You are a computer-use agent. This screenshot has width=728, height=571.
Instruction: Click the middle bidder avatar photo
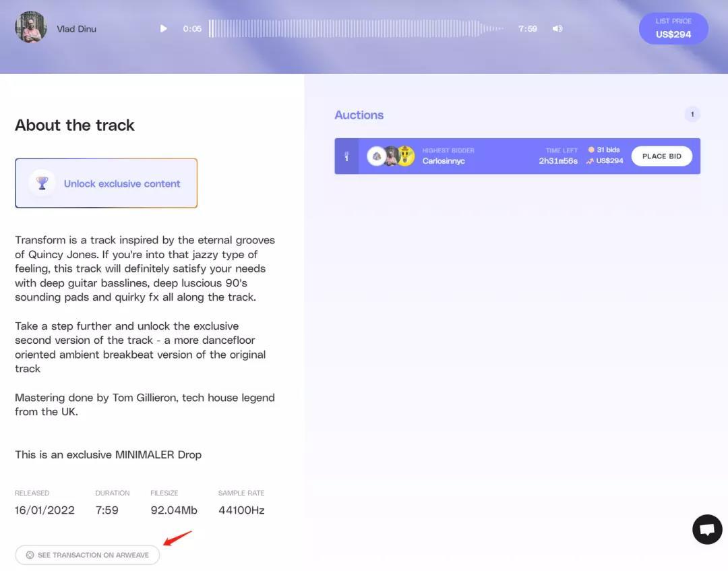pos(391,156)
